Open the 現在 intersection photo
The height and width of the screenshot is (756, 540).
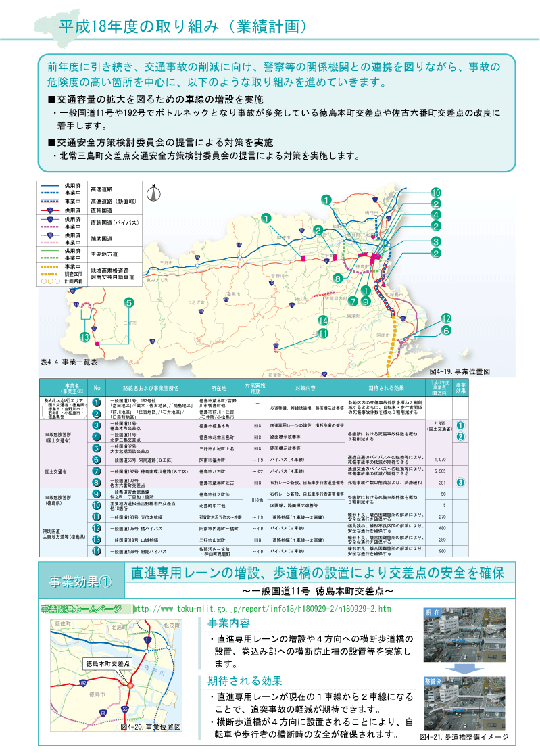[464, 634]
